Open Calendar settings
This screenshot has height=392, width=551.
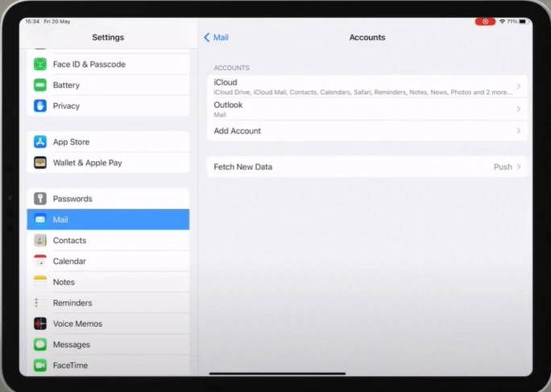(x=108, y=261)
